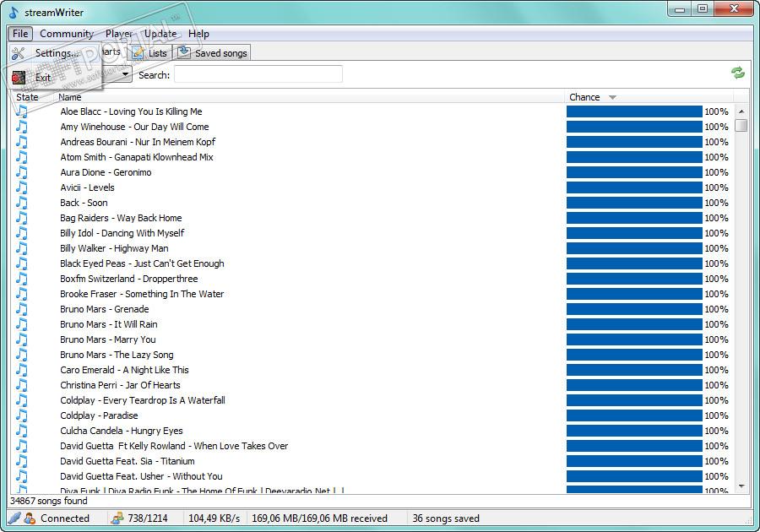Click note icon beside Bag Raiders song
The width and height of the screenshot is (760, 532).
(22, 218)
